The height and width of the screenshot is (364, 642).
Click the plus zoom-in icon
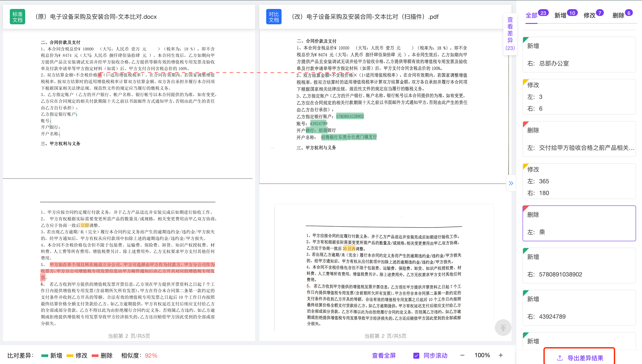pos(501,355)
